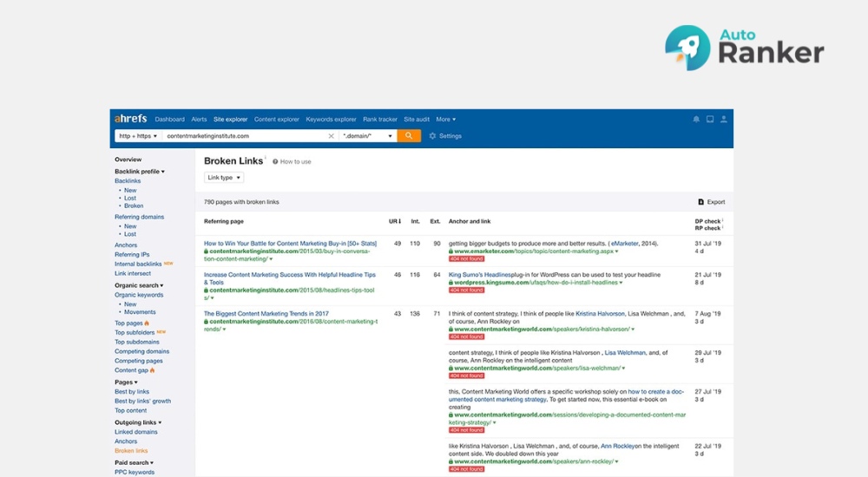Click the Kristina Halvorson anchor link
This screenshot has width=868, height=477.
click(600, 314)
